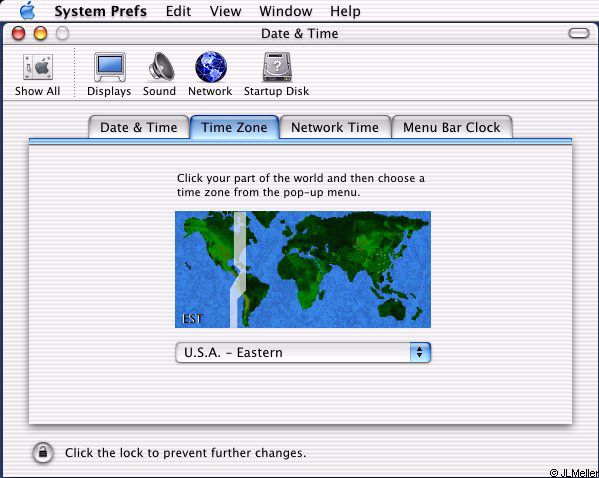Click the Show All preferences icon
Screen dimensions: 599x478
point(37,75)
